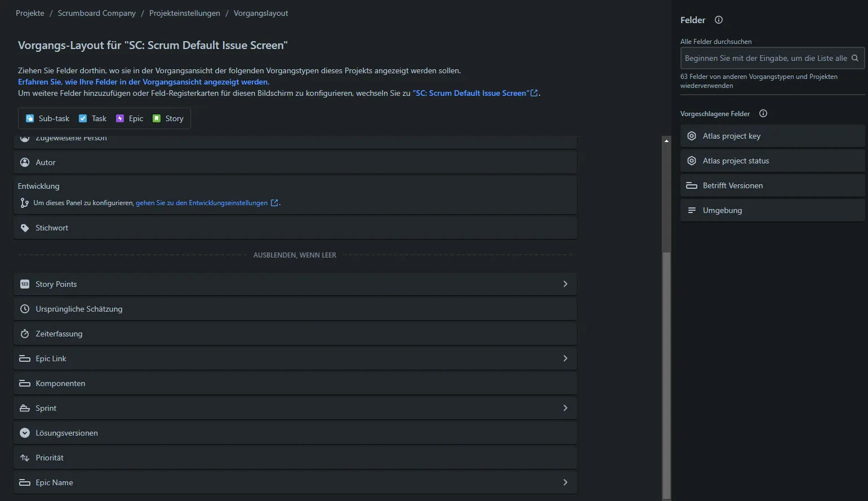Screen dimensions: 868x501
Task: Select the Stichwort field row
Action: tap(295, 228)
